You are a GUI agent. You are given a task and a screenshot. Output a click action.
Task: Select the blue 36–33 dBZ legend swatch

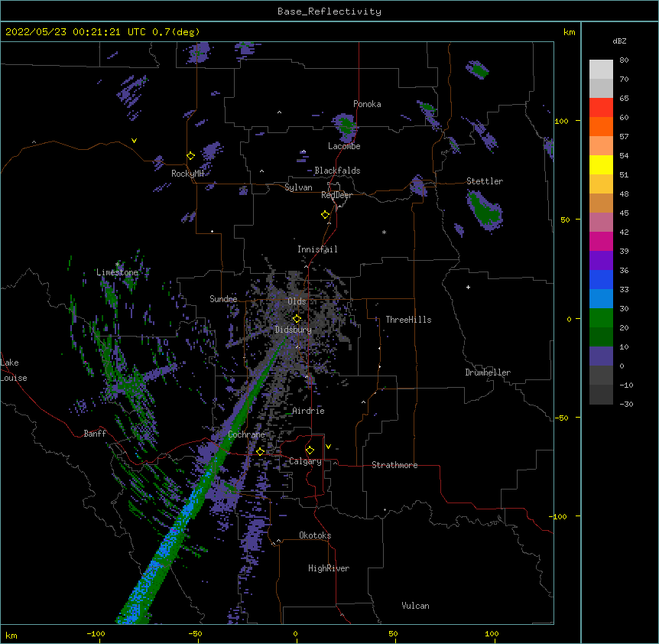[x=601, y=279]
